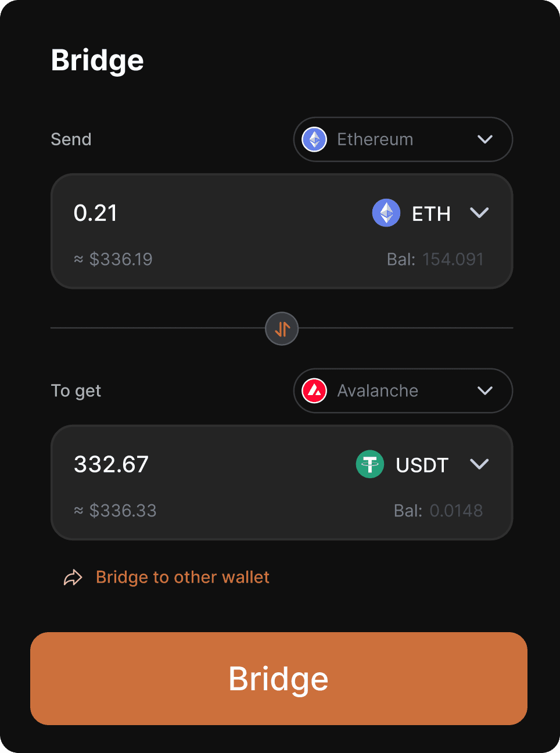The width and height of the screenshot is (560, 753).
Task: Expand the USDT token selector chevron
Action: click(x=479, y=464)
